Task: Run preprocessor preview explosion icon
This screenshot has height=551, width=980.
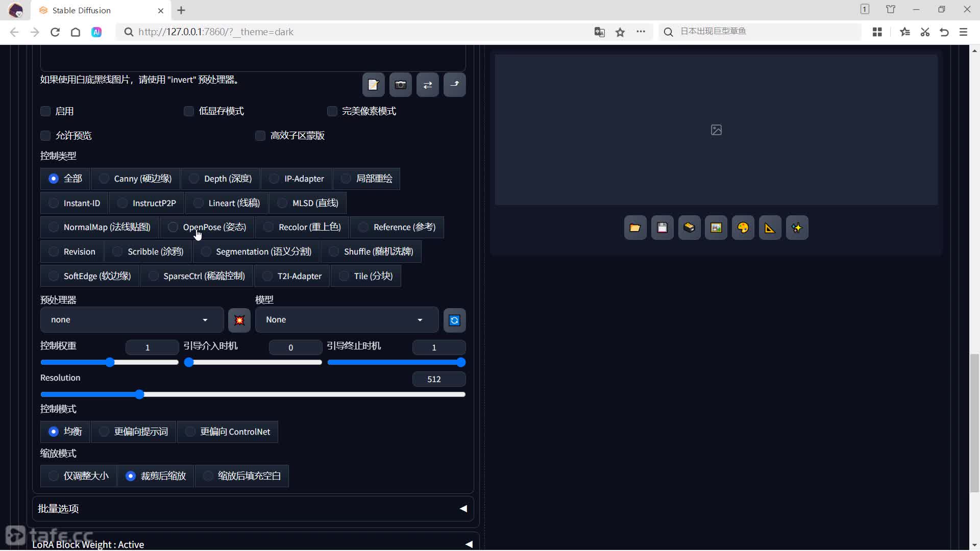Action: tap(239, 320)
